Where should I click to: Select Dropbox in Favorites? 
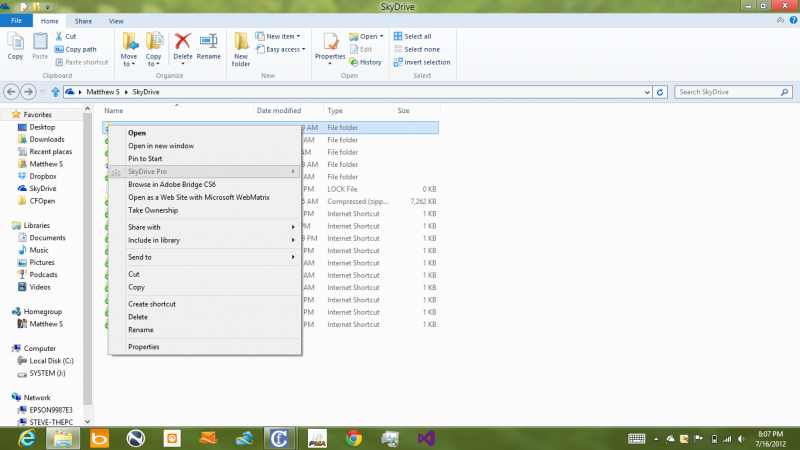(43, 177)
